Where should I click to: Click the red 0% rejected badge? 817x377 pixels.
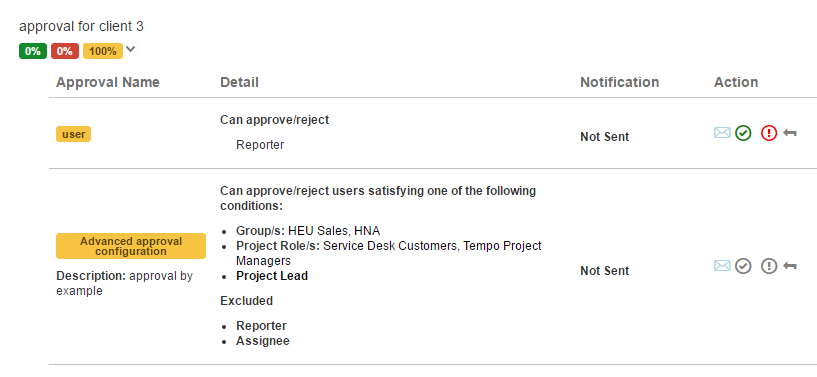pos(65,51)
